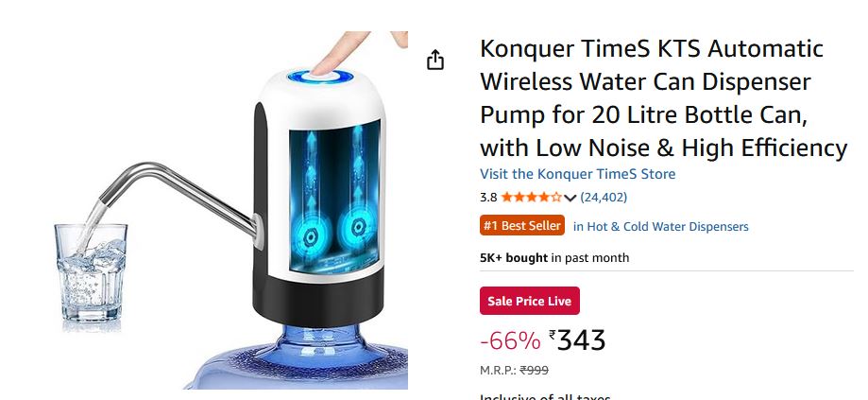Image resolution: width=868 pixels, height=400 pixels.
Task: Open the Hot & Cold Water Dispensers category link
Action: [660, 227]
